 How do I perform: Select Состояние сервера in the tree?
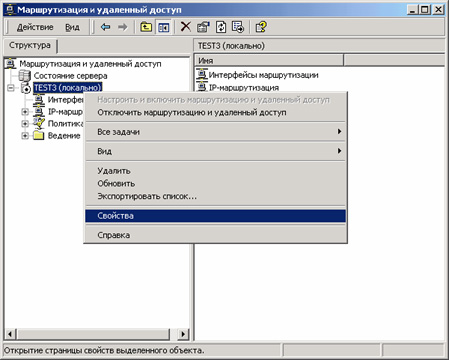(x=70, y=76)
